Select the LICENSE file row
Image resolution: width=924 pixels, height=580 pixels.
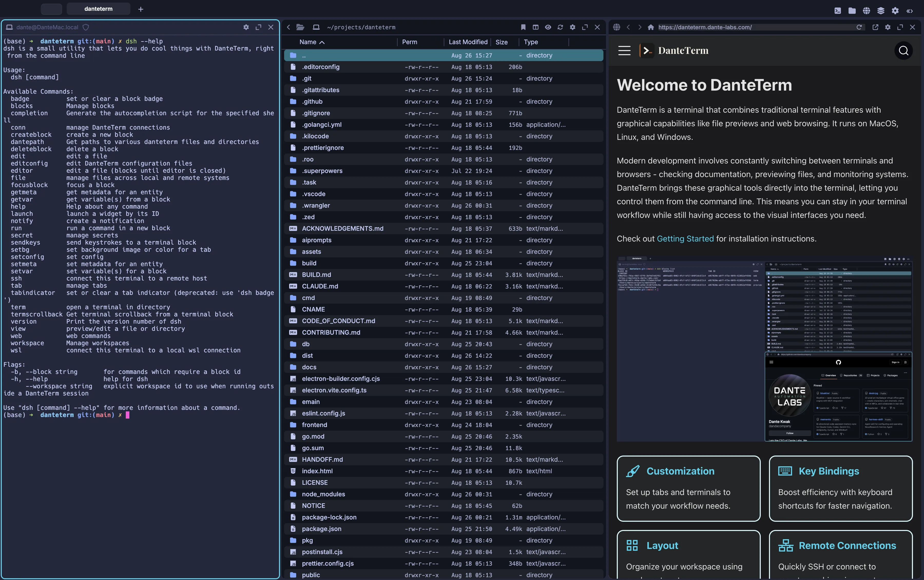point(444,482)
